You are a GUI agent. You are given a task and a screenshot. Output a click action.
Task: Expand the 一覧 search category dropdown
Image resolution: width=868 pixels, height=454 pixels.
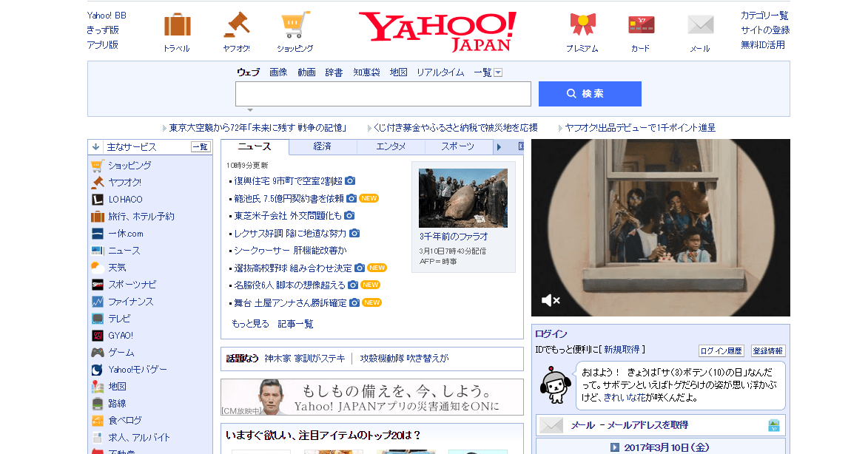(498, 72)
